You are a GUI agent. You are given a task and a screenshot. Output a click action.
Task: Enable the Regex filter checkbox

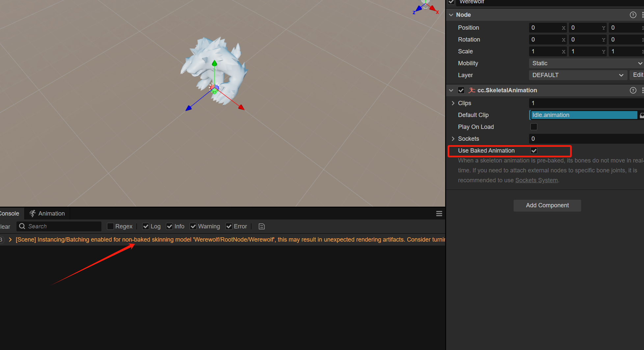coord(110,226)
